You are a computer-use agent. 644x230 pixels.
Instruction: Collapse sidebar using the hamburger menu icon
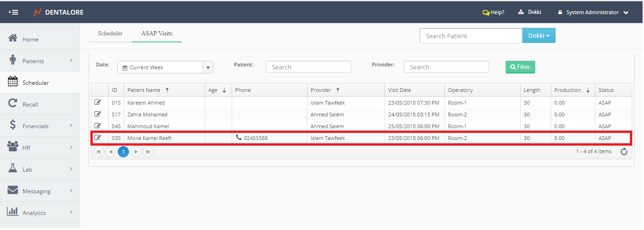(13, 12)
